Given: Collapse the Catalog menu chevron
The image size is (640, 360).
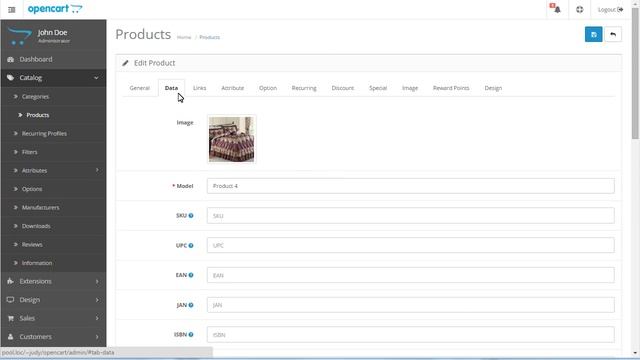Looking at the screenshot, I should point(96,78).
